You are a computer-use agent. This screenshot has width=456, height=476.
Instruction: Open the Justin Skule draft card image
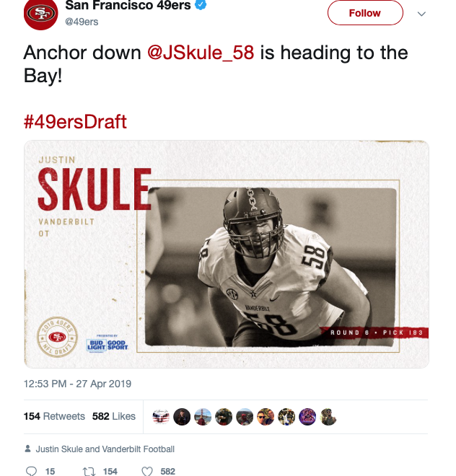tap(227, 254)
